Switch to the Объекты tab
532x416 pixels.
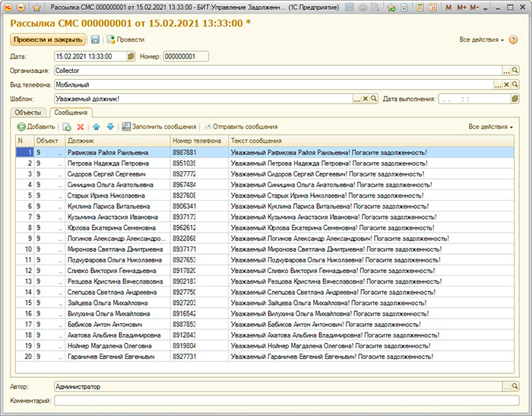(29, 113)
